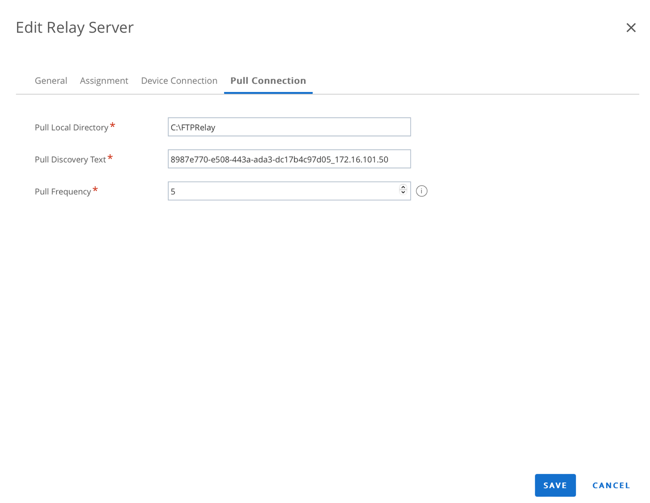Image resolution: width=650 pixels, height=503 pixels.
Task: Open the Assignment tab
Action: click(104, 81)
